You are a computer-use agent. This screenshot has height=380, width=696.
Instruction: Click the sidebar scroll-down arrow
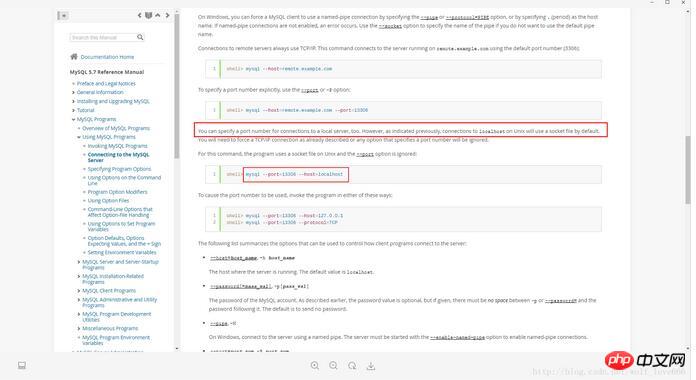(x=177, y=348)
